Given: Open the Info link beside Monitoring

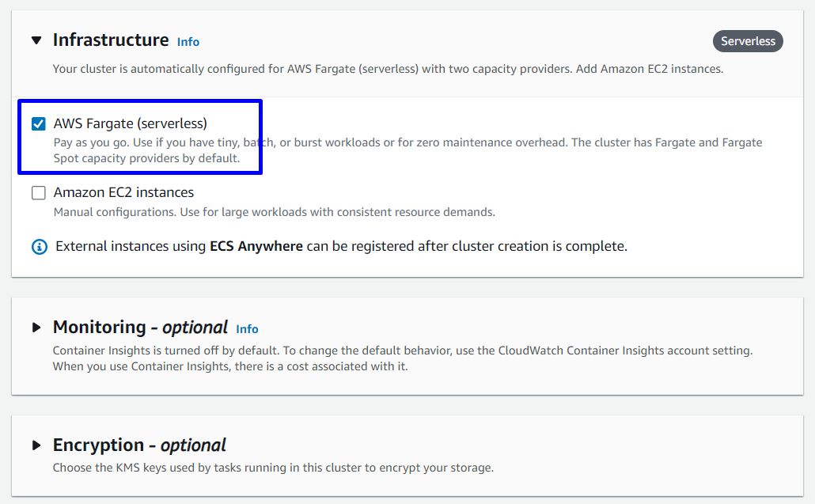Looking at the screenshot, I should [x=247, y=329].
